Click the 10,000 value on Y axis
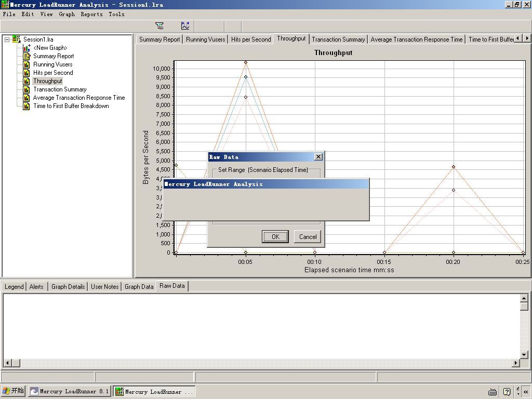This screenshot has height=399, width=532. click(161, 69)
